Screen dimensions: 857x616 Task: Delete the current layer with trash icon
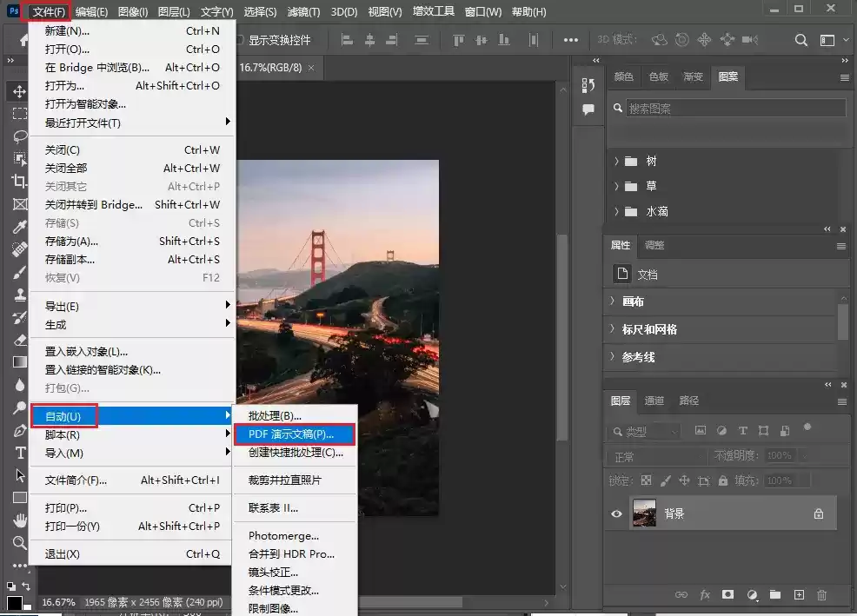(821, 594)
